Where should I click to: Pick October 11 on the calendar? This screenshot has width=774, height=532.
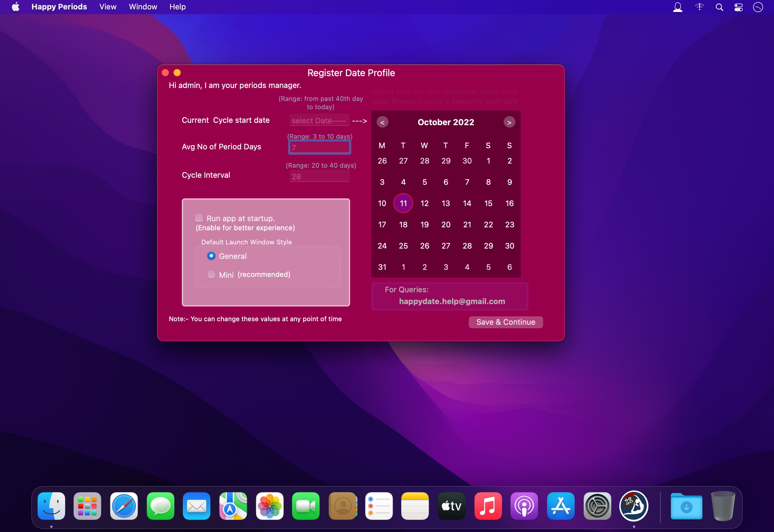[x=403, y=203]
